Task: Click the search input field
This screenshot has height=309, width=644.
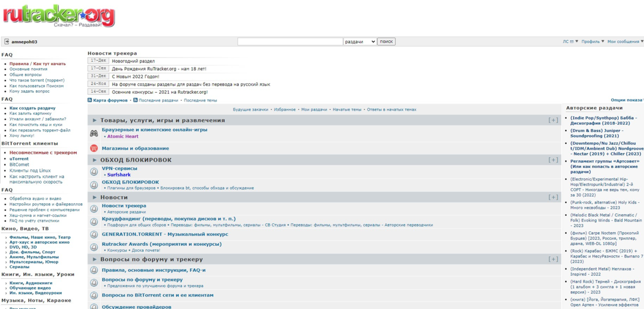Action: point(290,41)
